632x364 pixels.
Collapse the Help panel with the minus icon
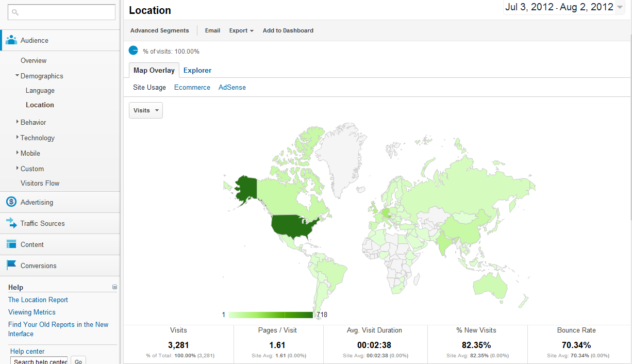click(114, 287)
